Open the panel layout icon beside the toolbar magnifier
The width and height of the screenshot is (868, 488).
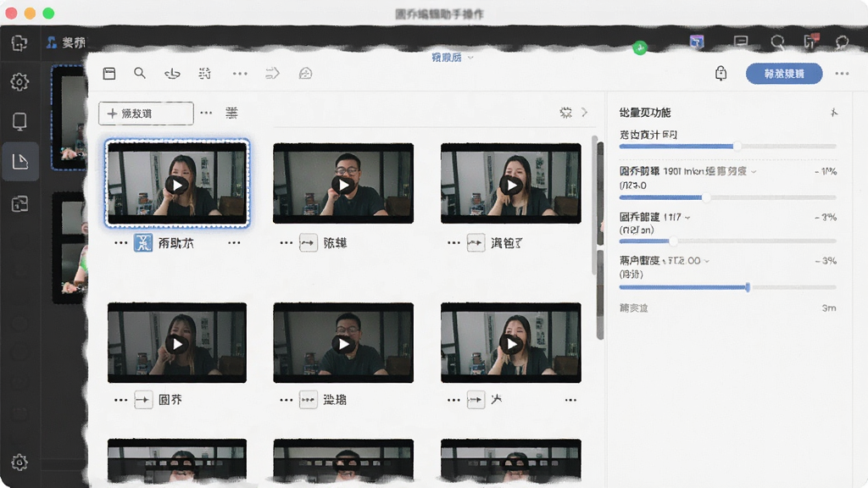click(109, 74)
